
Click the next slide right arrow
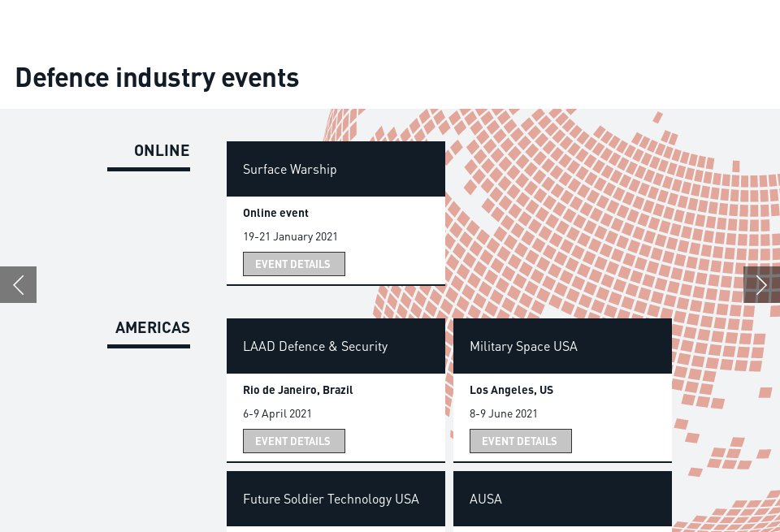pos(761,284)
